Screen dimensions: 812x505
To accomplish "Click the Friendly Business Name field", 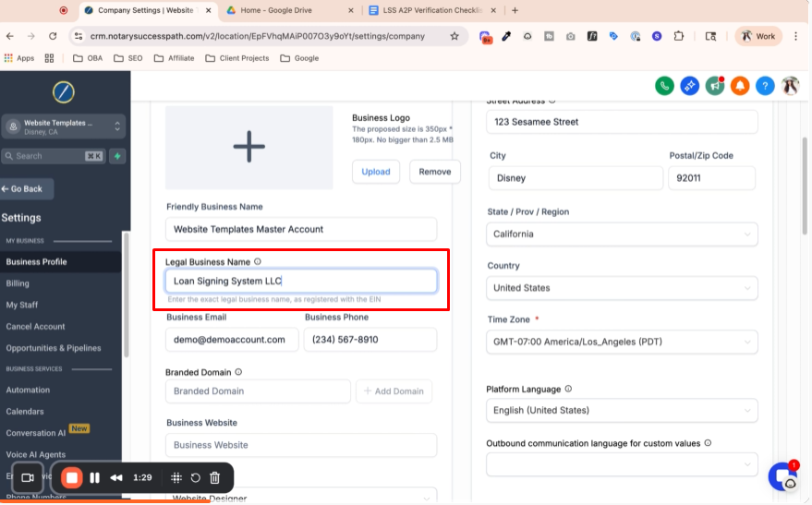I will [301, 229].
